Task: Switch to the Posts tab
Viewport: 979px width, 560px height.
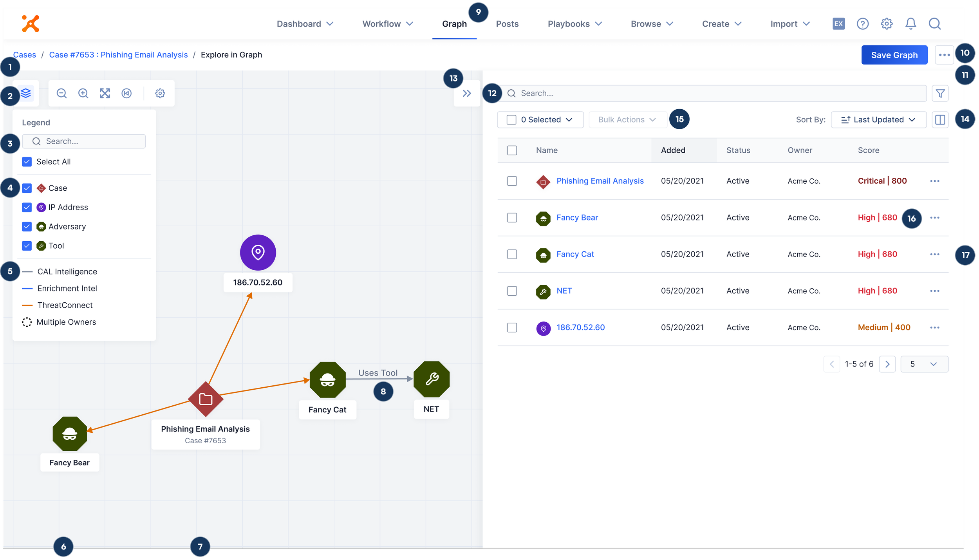Action: pos(507,24)
